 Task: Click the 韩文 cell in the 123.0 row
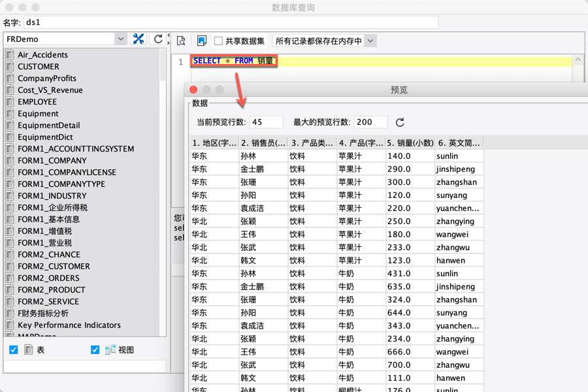click(263, 260)
